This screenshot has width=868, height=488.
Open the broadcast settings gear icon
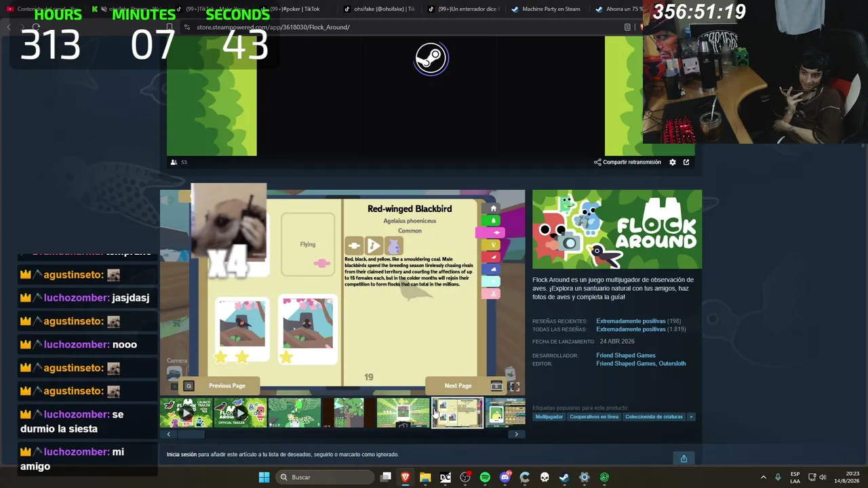(x=673, y=162)
